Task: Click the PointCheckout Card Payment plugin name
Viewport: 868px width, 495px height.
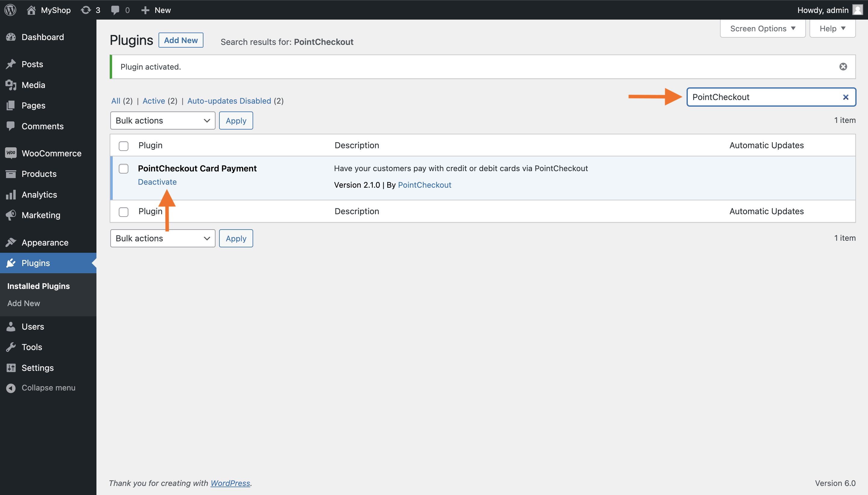Action: point(197,168)
